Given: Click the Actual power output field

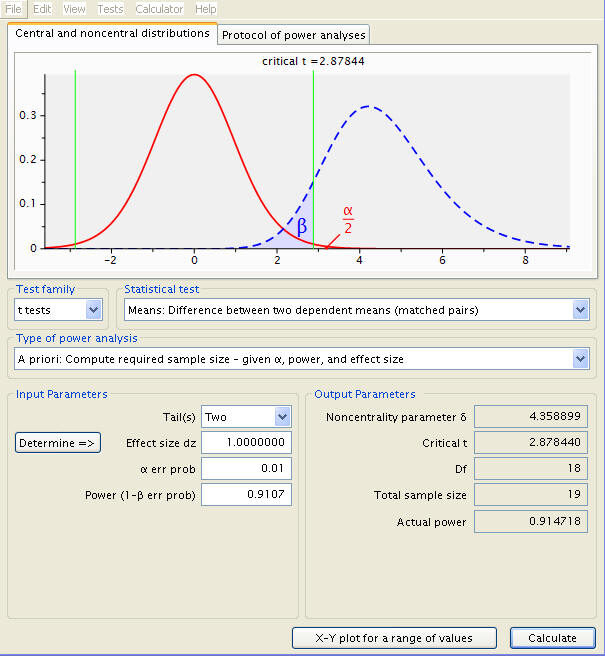Looking at the screenshot, I should [531, 521].
